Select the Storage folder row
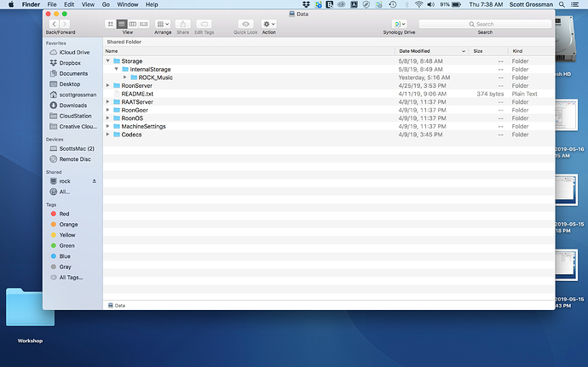Screen dimensions: 588x367 tap(329, 61)
